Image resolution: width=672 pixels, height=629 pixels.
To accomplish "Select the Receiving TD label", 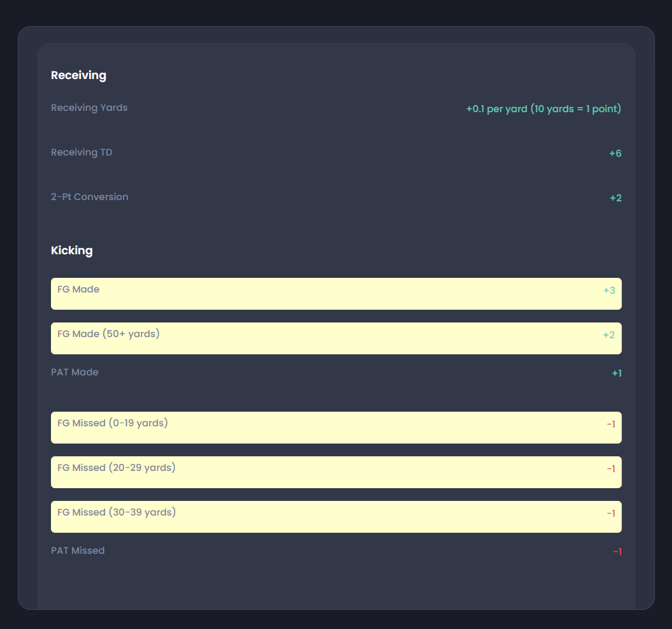I will pos(82,152).
